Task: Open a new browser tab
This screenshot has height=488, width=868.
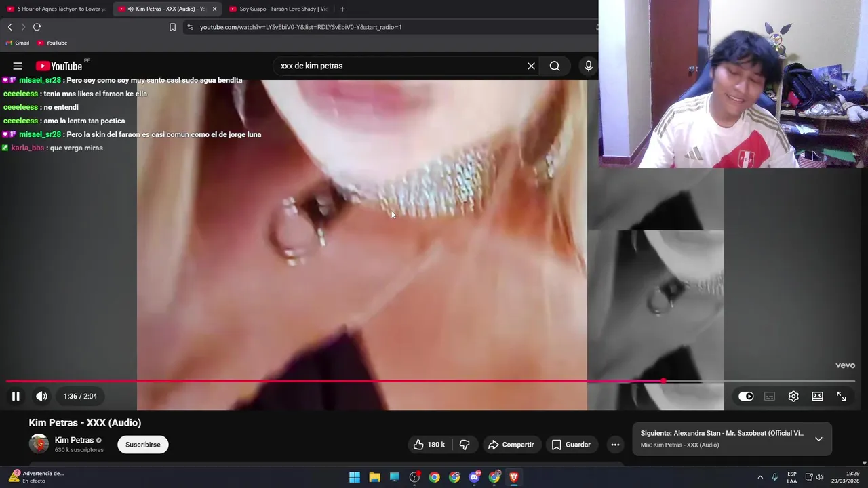Action: 342,9
